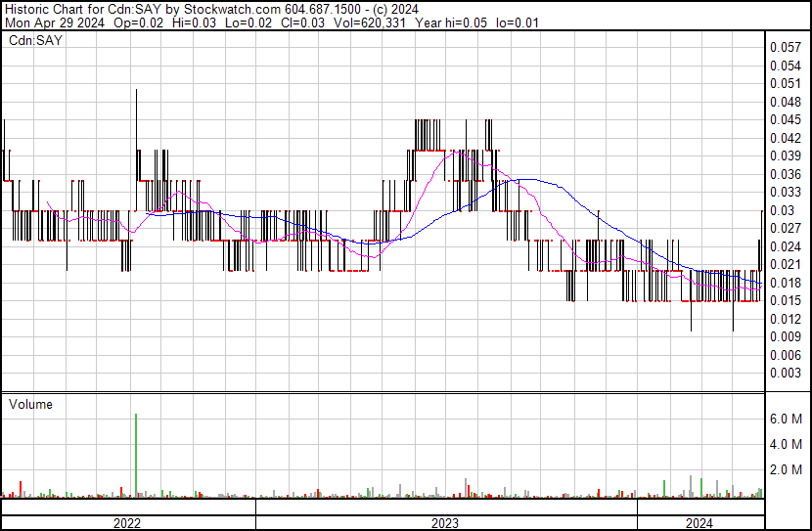Click the 0.009 price axis label
Viewport: 812px width, 531px height.
[x=785, y=337]
